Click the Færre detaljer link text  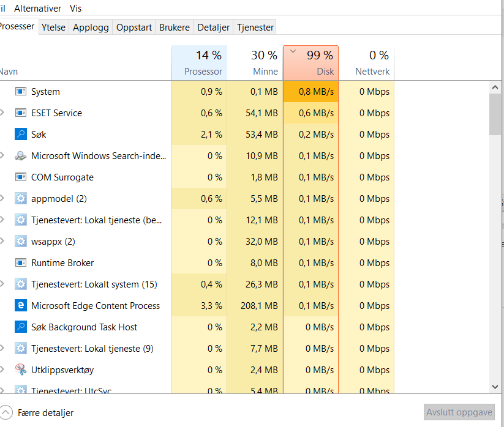(x=46, y=413)
